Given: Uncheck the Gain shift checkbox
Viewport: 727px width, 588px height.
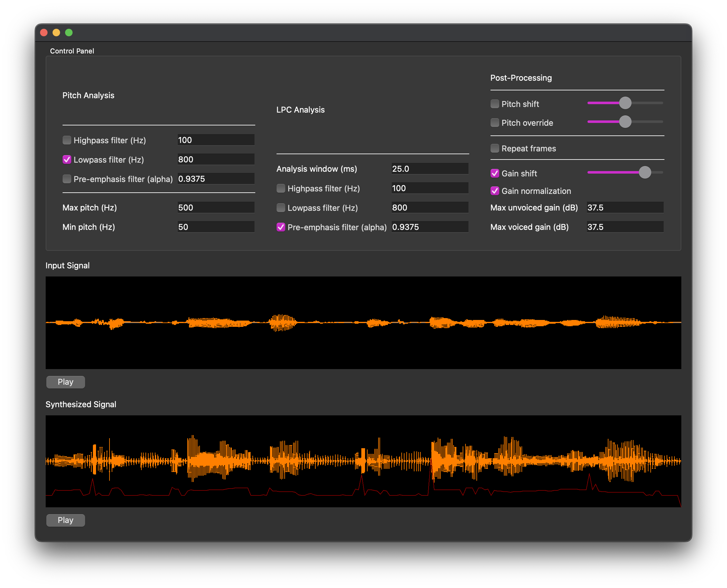Looking at the screenshot, I should [495, 173].
